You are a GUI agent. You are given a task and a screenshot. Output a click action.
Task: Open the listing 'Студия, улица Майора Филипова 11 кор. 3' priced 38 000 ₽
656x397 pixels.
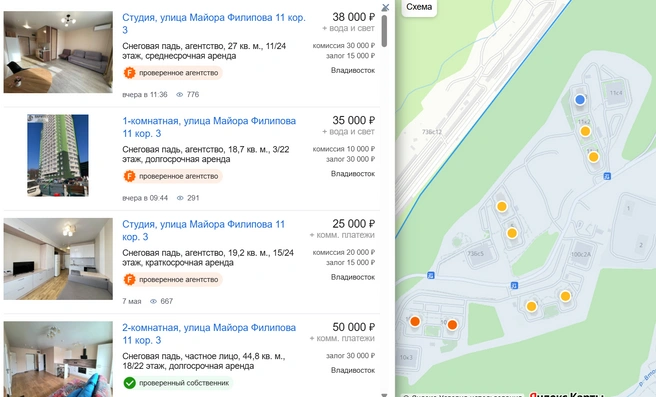click(214, 23)
